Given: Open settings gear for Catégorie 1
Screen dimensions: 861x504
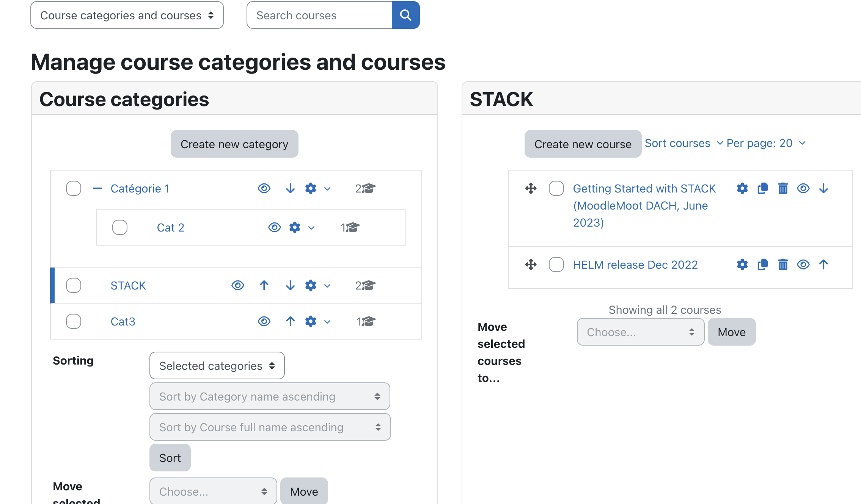Looking at the screenshot, I should (311, 188).
